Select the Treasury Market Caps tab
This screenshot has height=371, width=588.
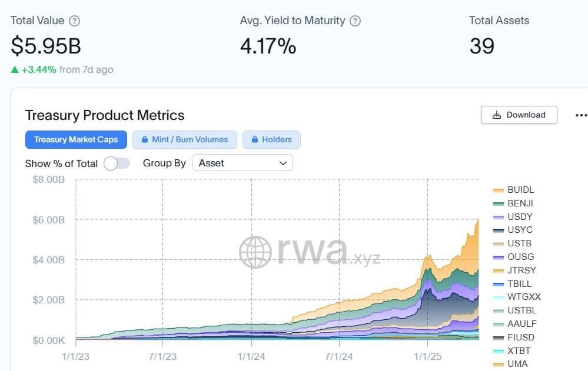(x=76, y=139)
